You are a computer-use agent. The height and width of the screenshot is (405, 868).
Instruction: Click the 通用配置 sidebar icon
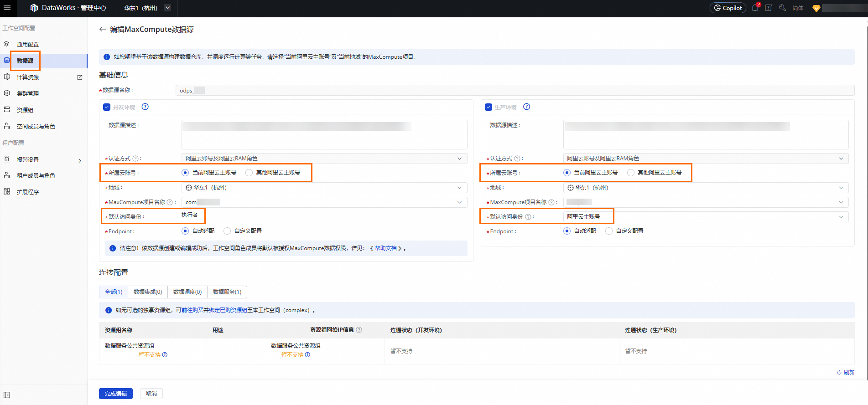pos(7,44)
